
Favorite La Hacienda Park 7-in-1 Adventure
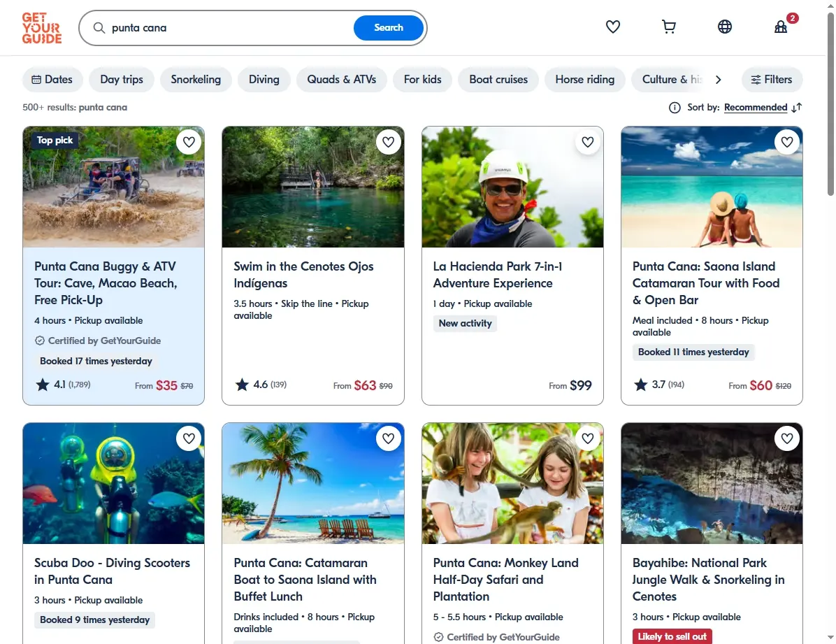(588, 142)
